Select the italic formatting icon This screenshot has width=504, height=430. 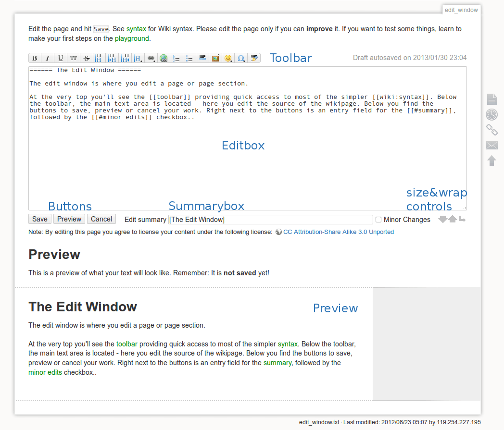[x=48, y=58]
